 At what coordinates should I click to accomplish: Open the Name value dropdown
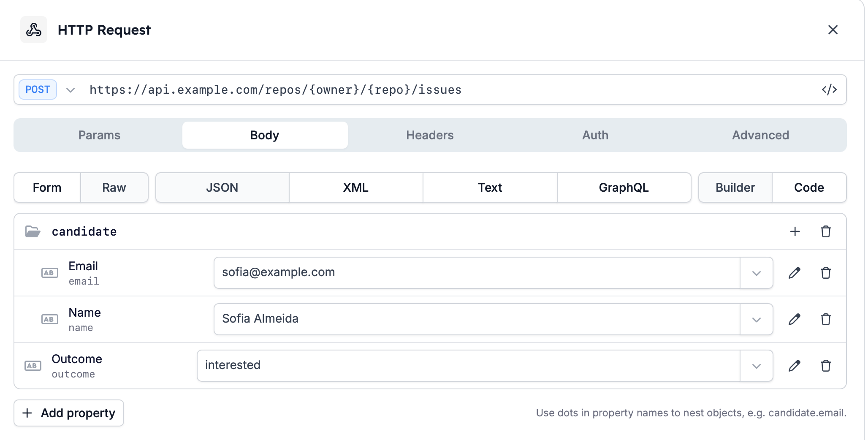click(x=756, y=319)
